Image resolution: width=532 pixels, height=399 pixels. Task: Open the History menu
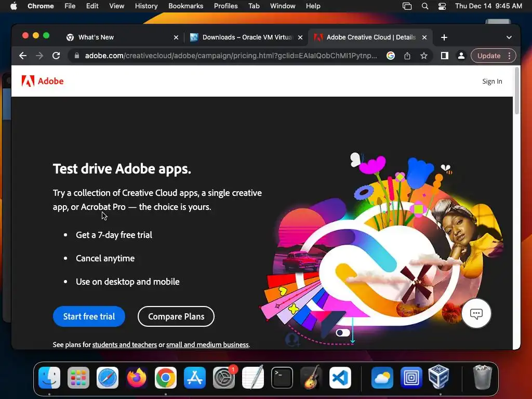[146, 6]
